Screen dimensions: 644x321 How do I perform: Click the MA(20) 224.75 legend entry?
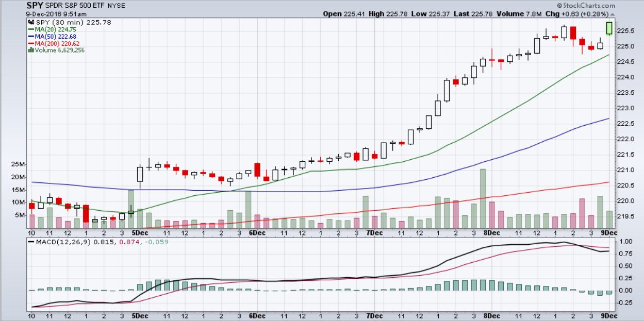tap(53, 30)
